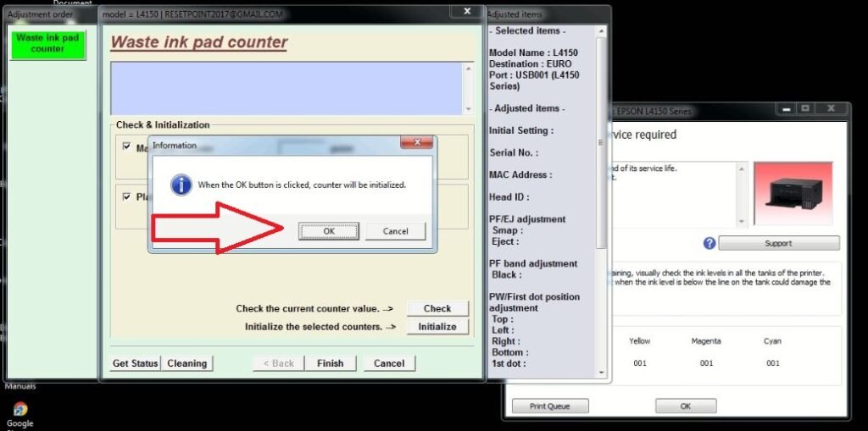Open Print Queue in Epson status window
This screenshot has width=868, height=431.
pyautogui.click(x=549, y=406)
